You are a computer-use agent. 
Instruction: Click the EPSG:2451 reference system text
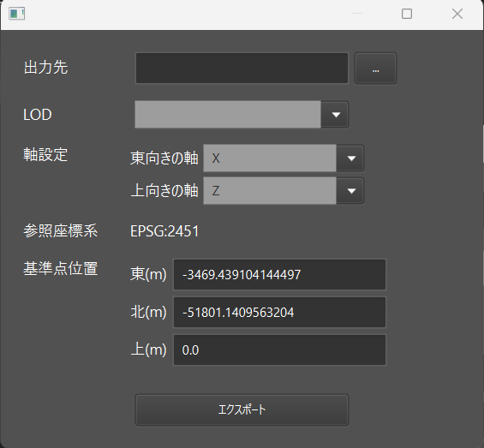(164, 231)
